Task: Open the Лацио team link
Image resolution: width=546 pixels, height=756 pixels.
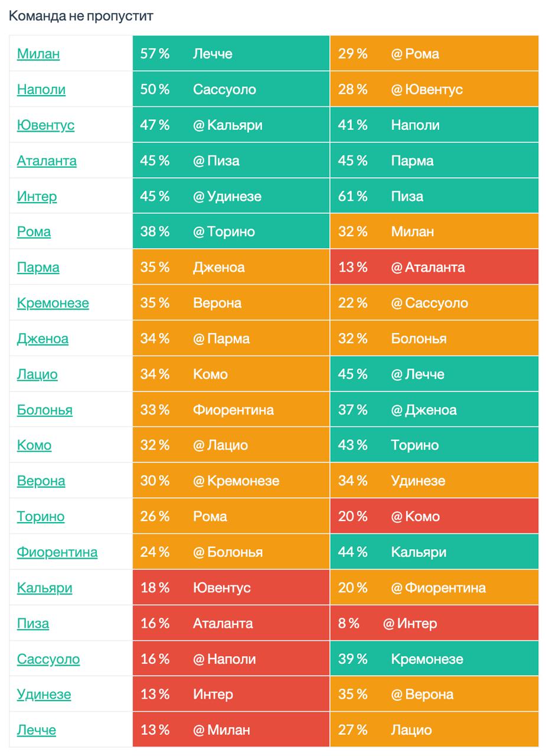Action: 37,374
